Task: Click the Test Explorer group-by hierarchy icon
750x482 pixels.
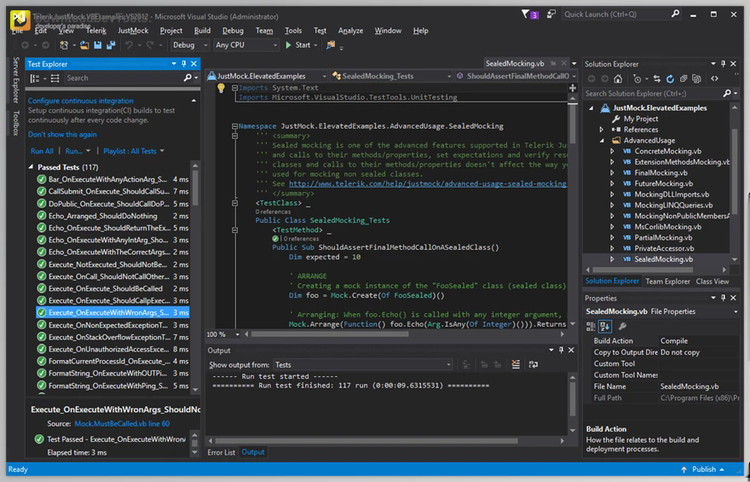Action: point(35,78)
